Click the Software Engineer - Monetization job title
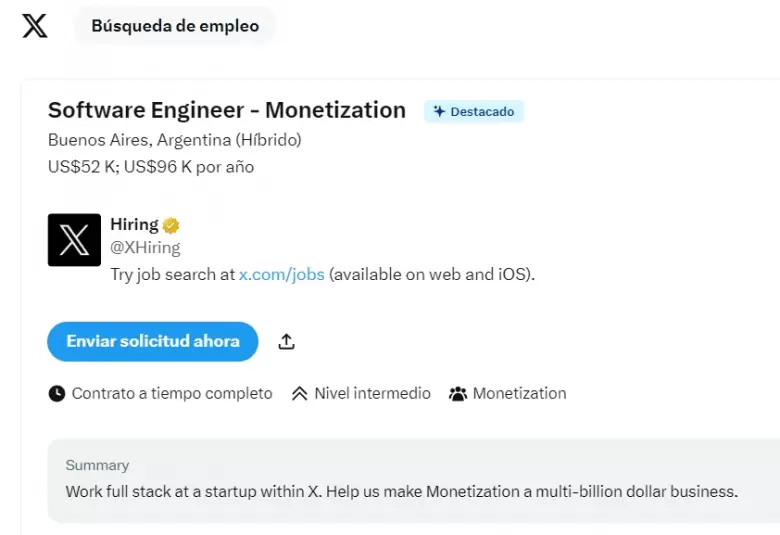 (x=227, y=110)
